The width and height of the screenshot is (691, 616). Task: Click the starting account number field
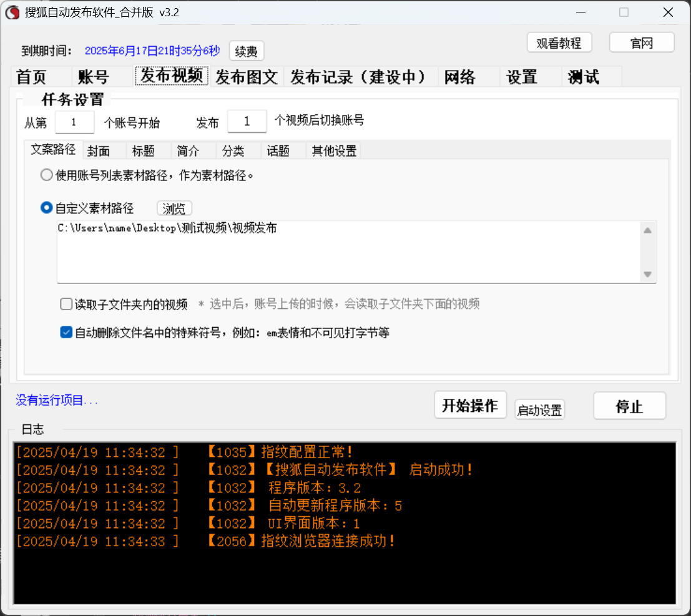[74, 122]
